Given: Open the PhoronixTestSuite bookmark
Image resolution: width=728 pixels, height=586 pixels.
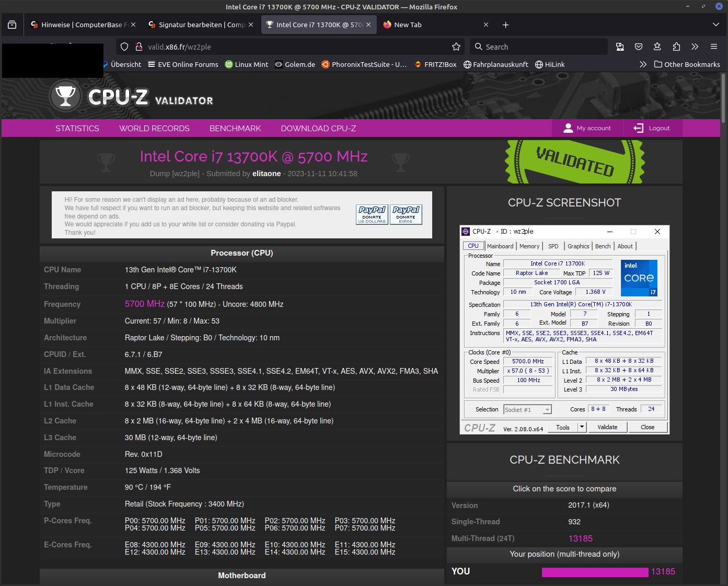Looking at the screenshot, I should point(364,64).
